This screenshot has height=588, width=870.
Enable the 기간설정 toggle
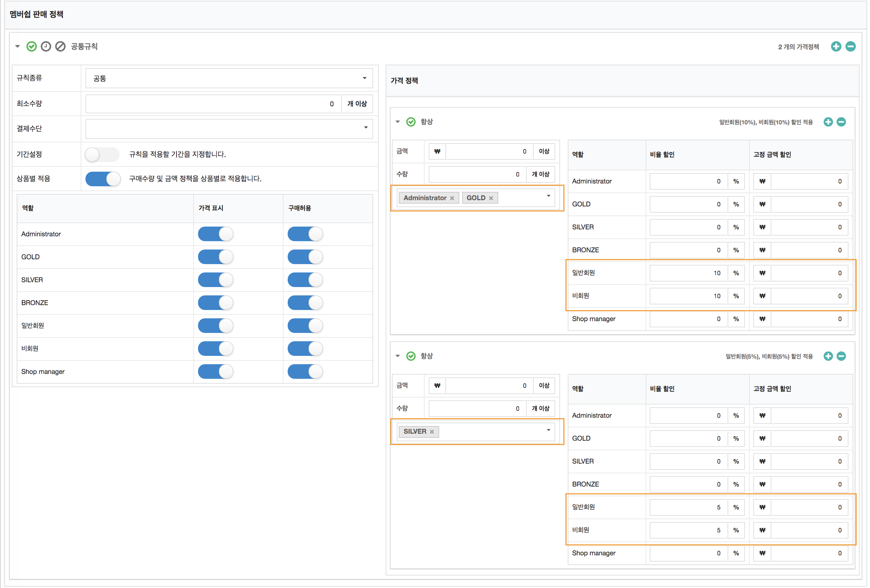102,154
